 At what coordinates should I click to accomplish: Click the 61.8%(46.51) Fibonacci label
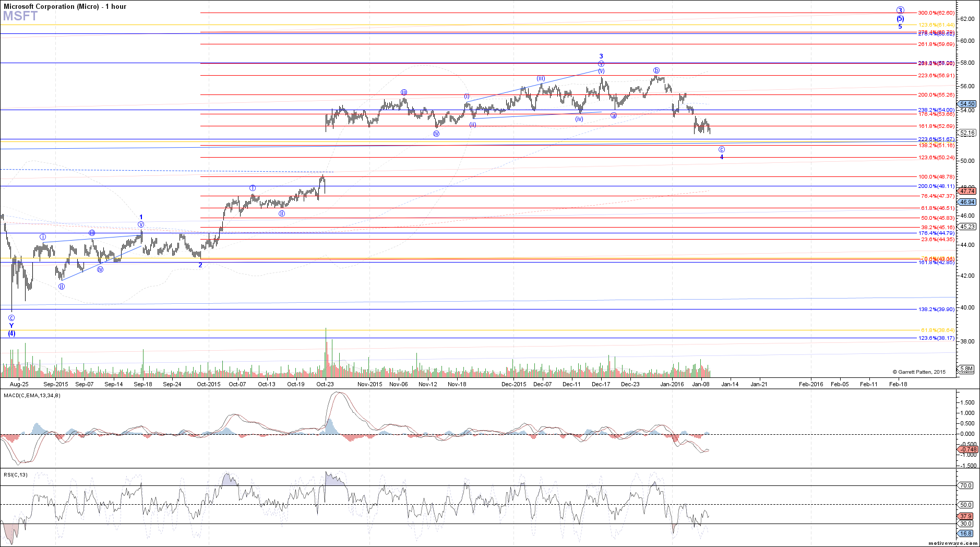click(x=938, y=208)
